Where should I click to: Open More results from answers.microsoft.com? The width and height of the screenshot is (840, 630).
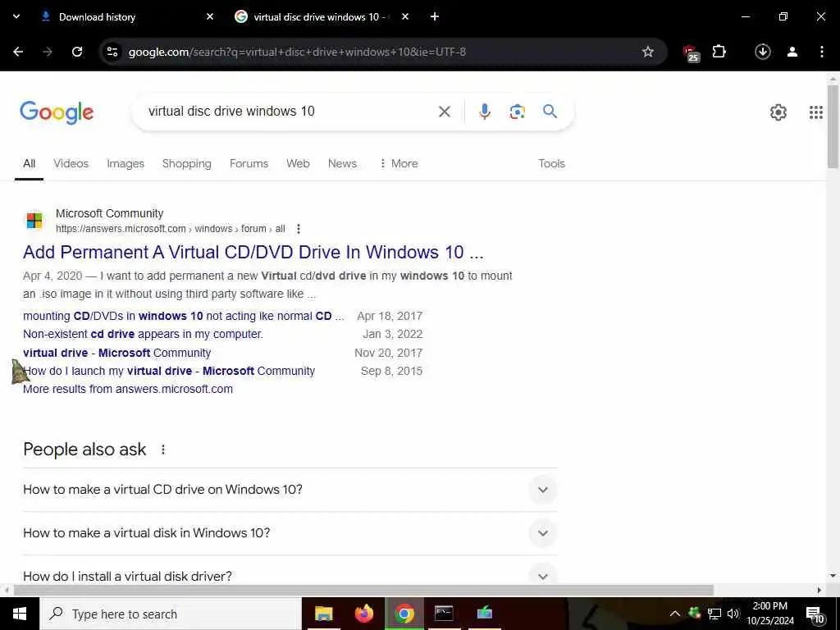click(x=128, y=389)
